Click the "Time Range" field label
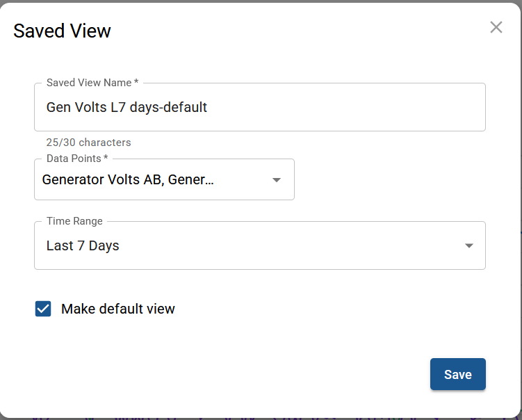The width and height of the screenshot is (522, 420). tap(74, 221)
